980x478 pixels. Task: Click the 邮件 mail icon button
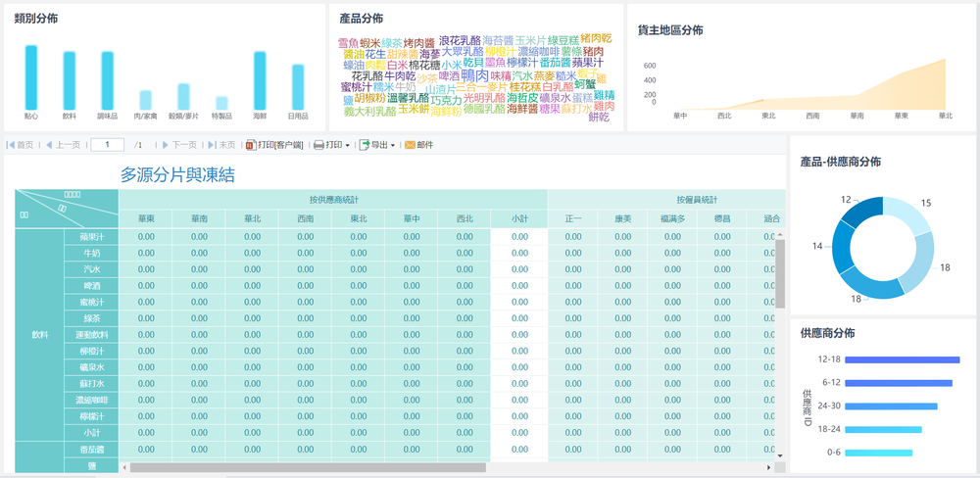click(x=418, y=145)
